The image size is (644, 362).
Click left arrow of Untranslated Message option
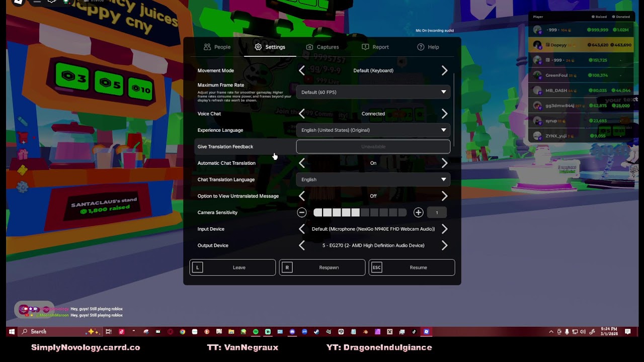[x=302, y=196]
